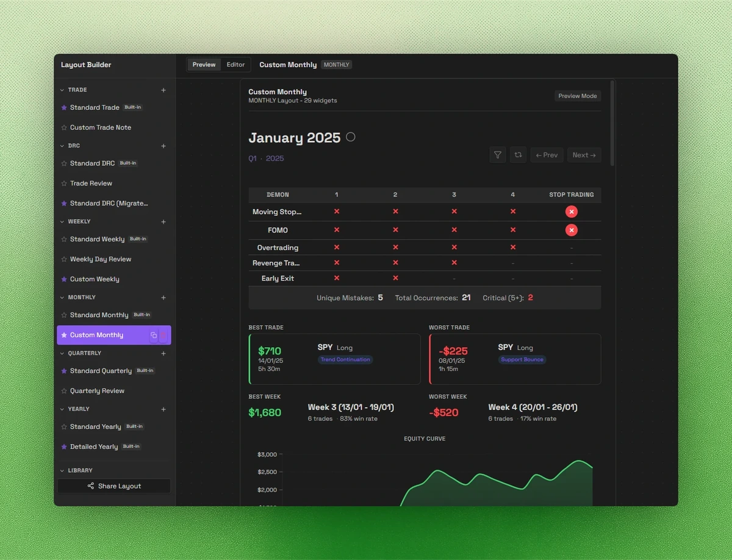
Task: Add a new layout to DRC section
Action: tap(163, 146)
